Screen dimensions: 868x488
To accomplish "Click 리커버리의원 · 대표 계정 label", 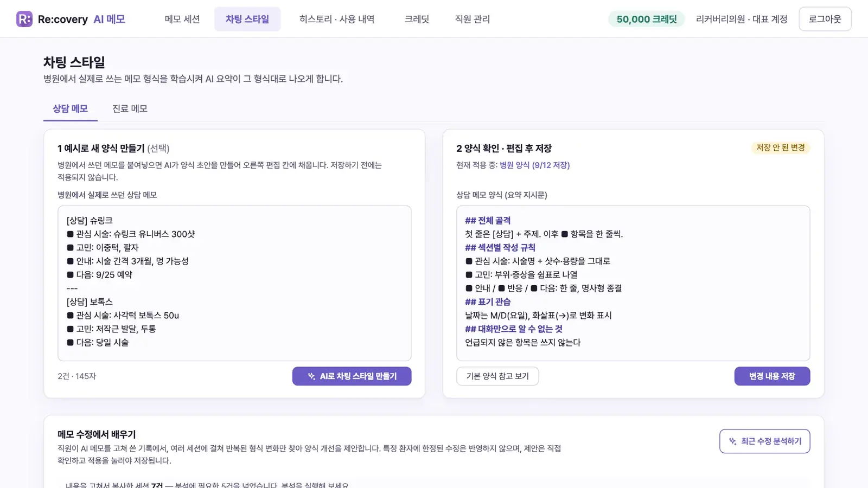I will pyautogui.click(x=742, y=19).
